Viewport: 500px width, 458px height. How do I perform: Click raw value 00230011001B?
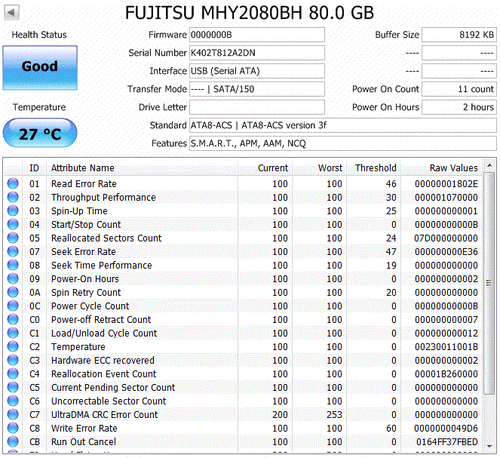click(x=446, y=347)
